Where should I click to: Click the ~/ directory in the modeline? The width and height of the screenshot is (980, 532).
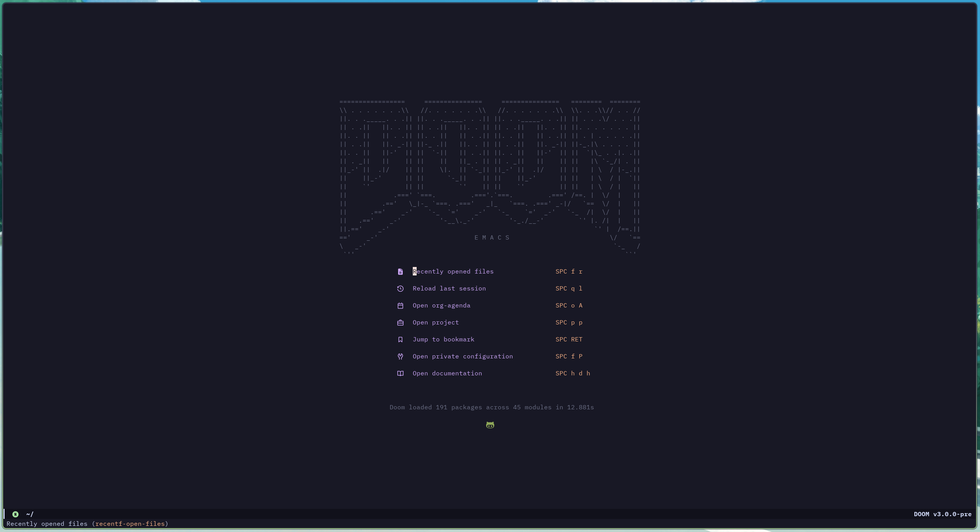30,514
